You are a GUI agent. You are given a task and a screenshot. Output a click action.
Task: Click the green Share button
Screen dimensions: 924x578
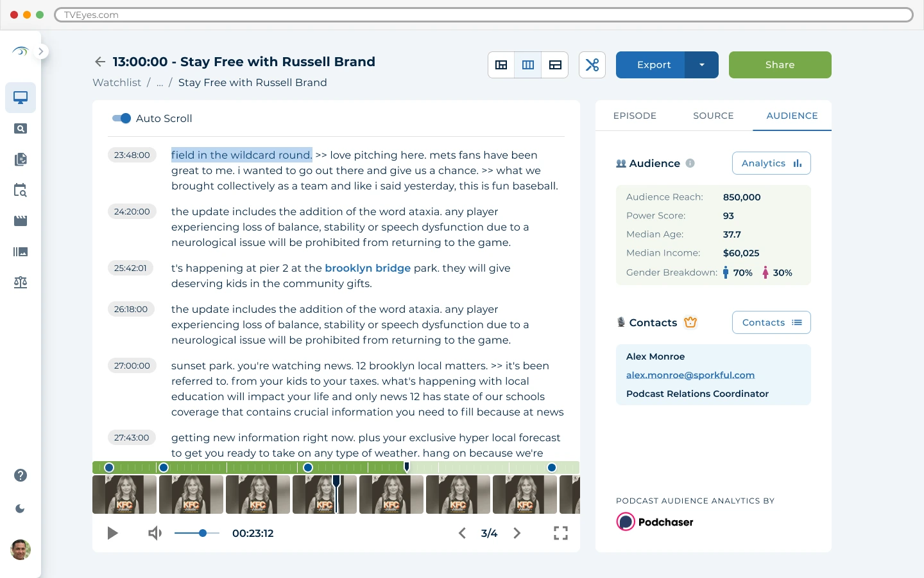pyautogui.click(x=780, y=65)
